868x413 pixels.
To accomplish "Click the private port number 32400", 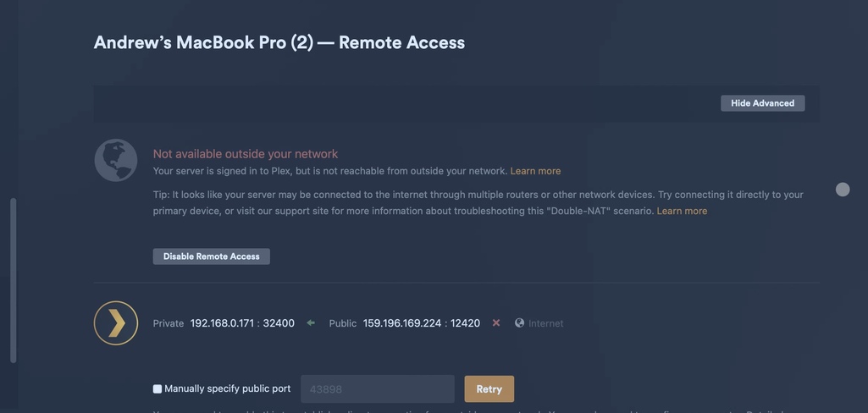I will tap(279, 323).
